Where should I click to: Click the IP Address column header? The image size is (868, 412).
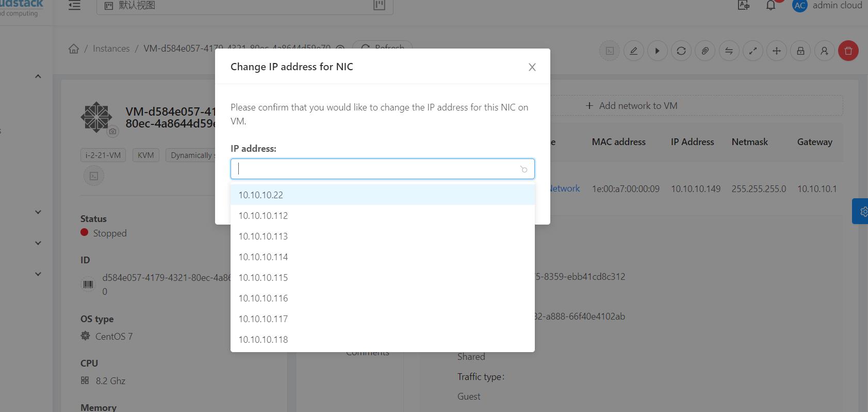pos(693,142)
